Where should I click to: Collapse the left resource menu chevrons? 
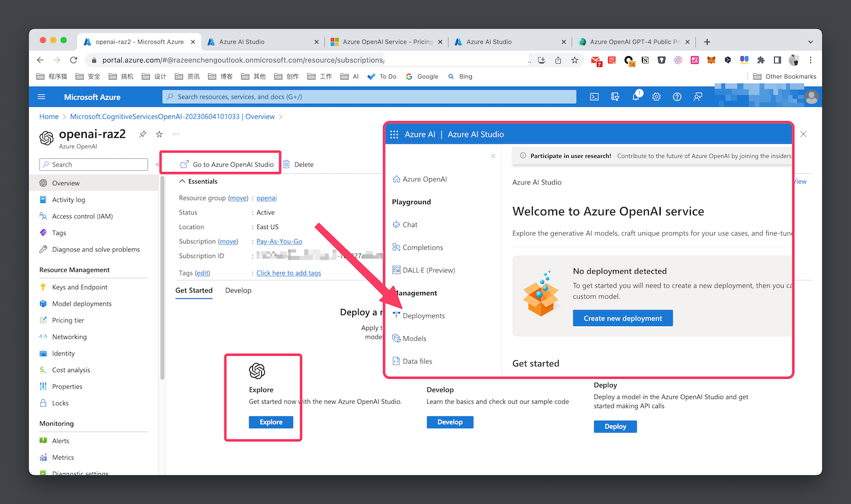pos(158,164)
